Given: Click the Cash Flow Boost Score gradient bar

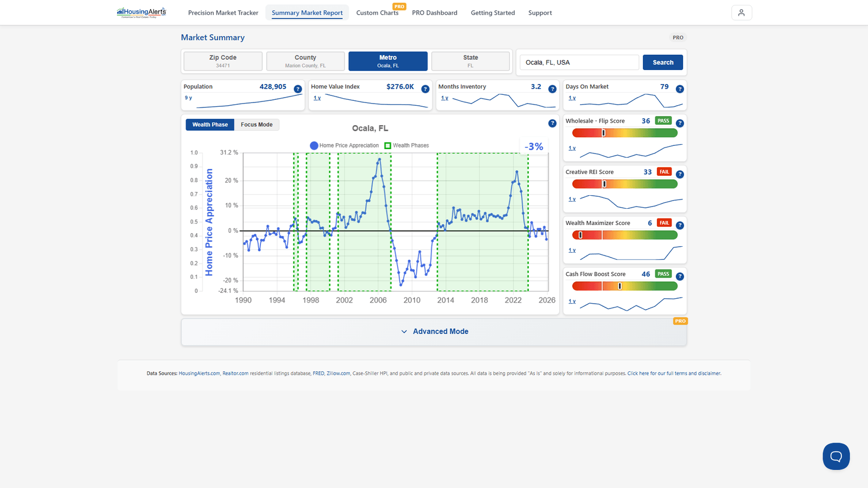Looking at the screenshot, I should [624, 286].
